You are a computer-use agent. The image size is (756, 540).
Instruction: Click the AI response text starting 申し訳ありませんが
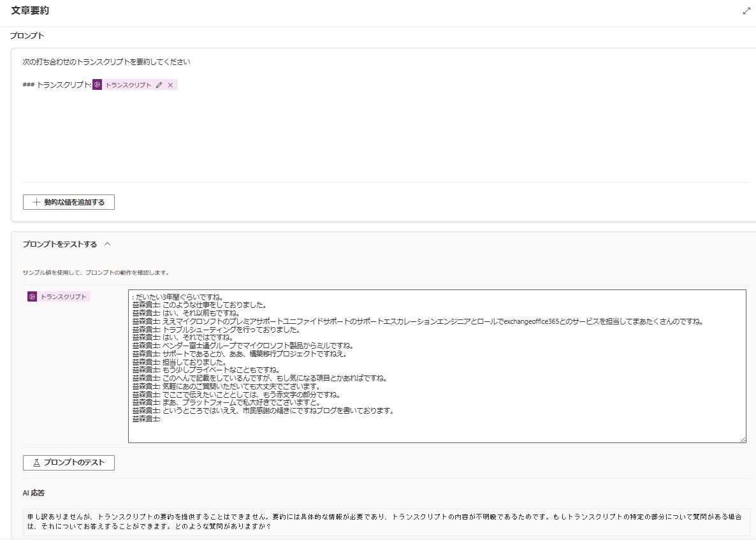384,522
